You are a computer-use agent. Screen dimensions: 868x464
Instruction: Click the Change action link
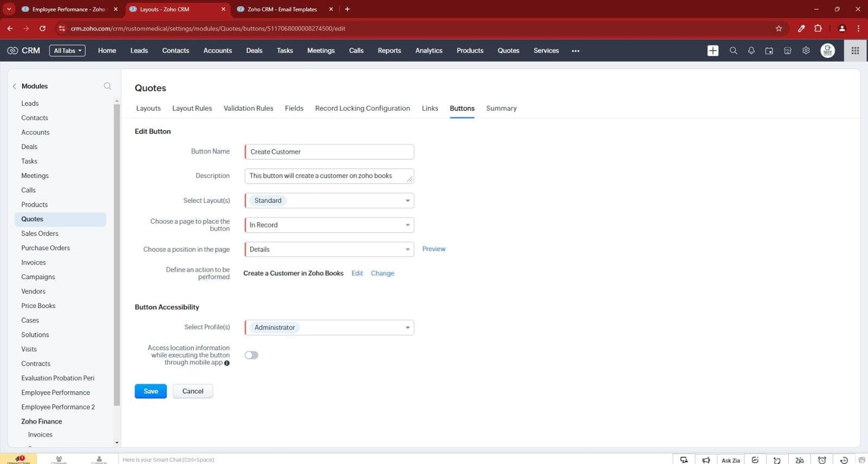(x=382, y=273)
